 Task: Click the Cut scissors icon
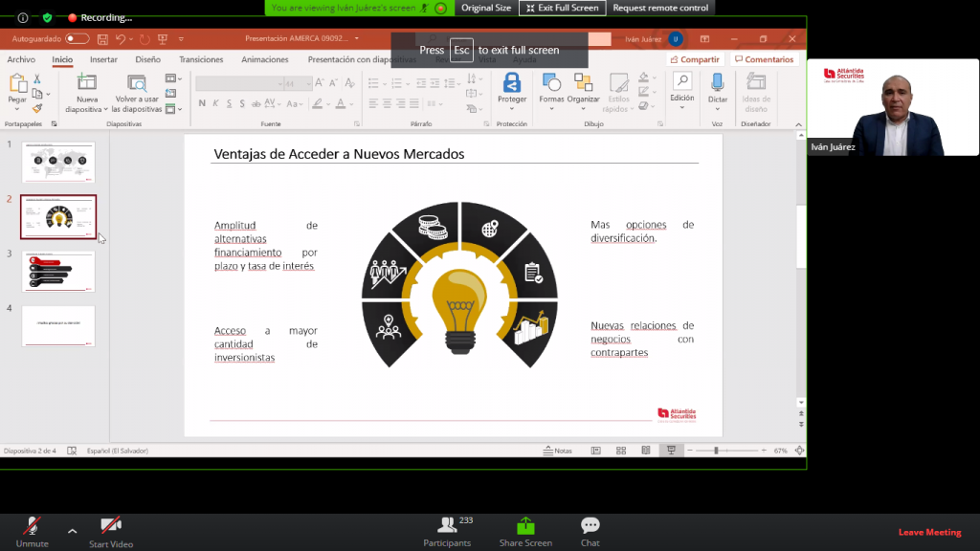pos(37,78)
